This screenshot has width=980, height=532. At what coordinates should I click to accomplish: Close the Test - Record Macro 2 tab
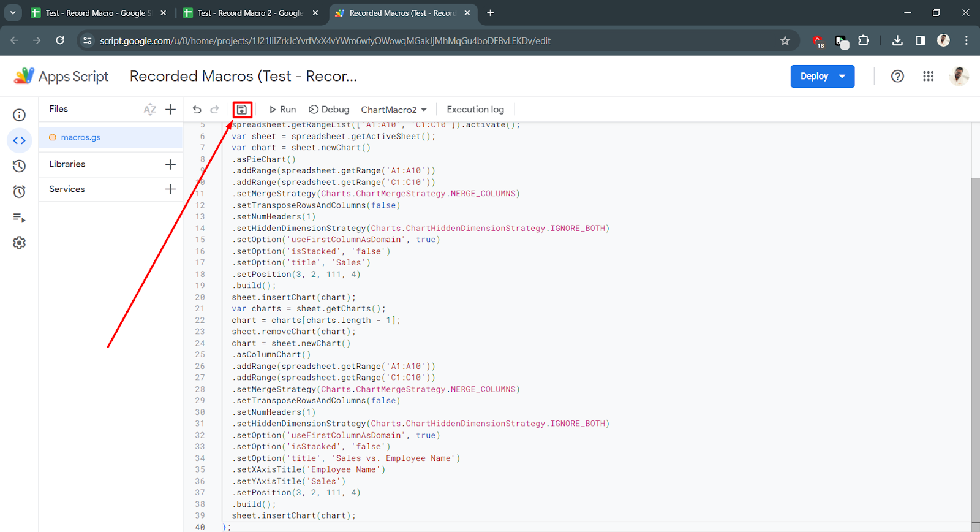click(x=315, y=13)
